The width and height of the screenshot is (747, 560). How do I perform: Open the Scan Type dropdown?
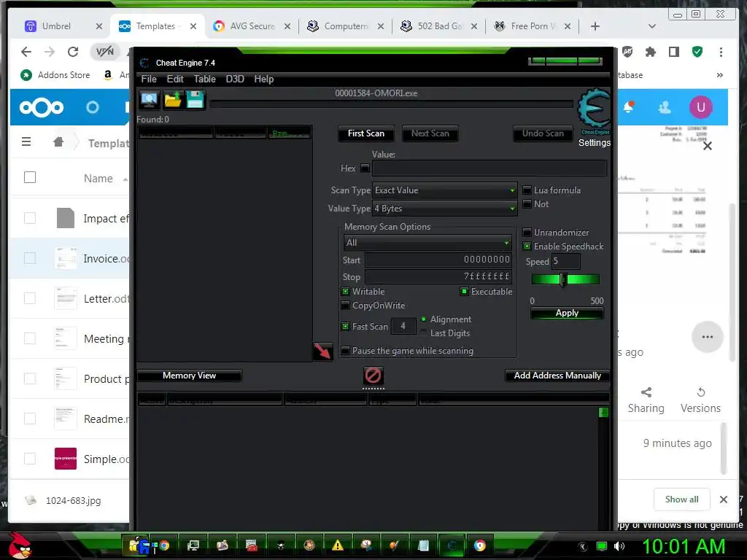click(444, 190)
